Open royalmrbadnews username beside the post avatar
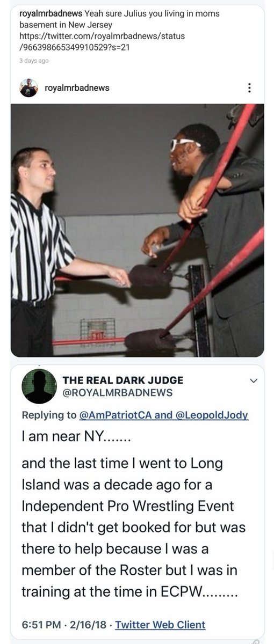 pos(81,87)
